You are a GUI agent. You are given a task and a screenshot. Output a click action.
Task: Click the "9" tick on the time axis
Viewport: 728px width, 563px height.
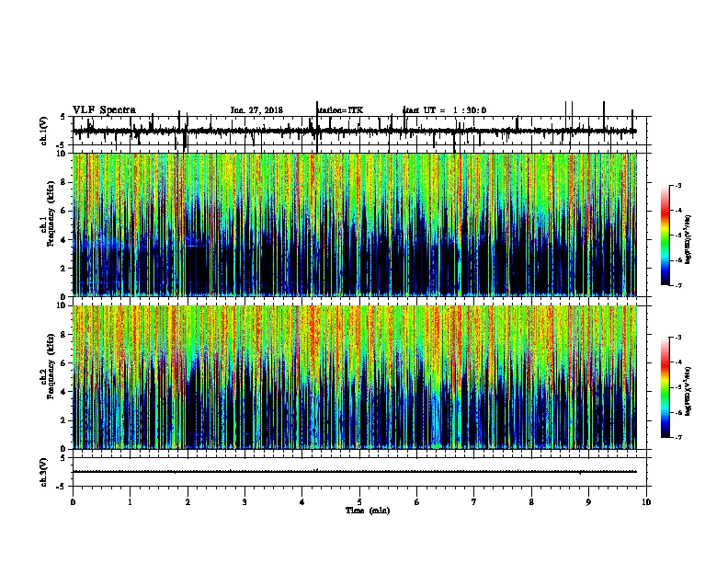[588, 502]
